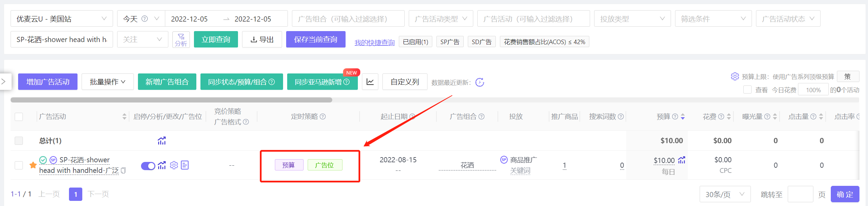Check the select-all checkbox in table header
Image resolution: width=868 pixels, height=206 pixels.
point(19,117)
